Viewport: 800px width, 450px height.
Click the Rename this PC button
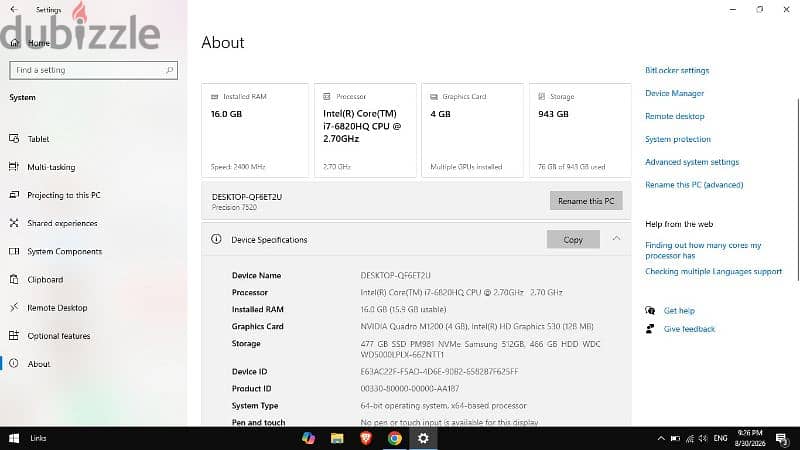[586, 201]
